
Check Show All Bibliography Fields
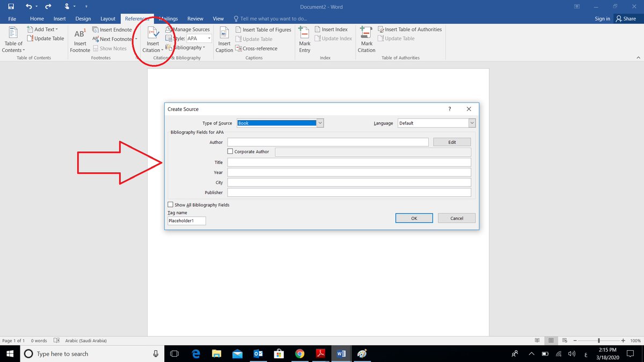pos(170,205)
